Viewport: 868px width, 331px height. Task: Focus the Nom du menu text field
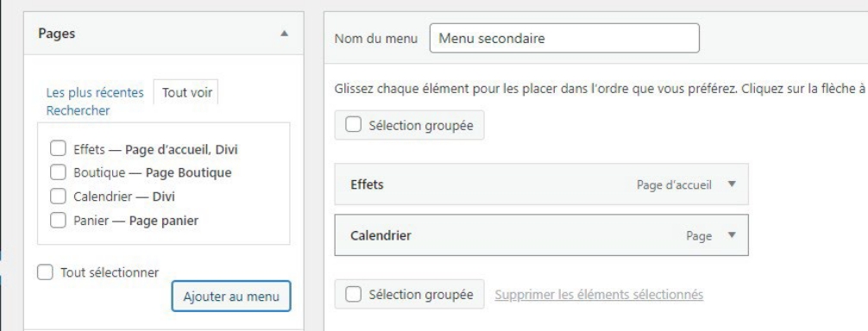[x=564, y=39]
